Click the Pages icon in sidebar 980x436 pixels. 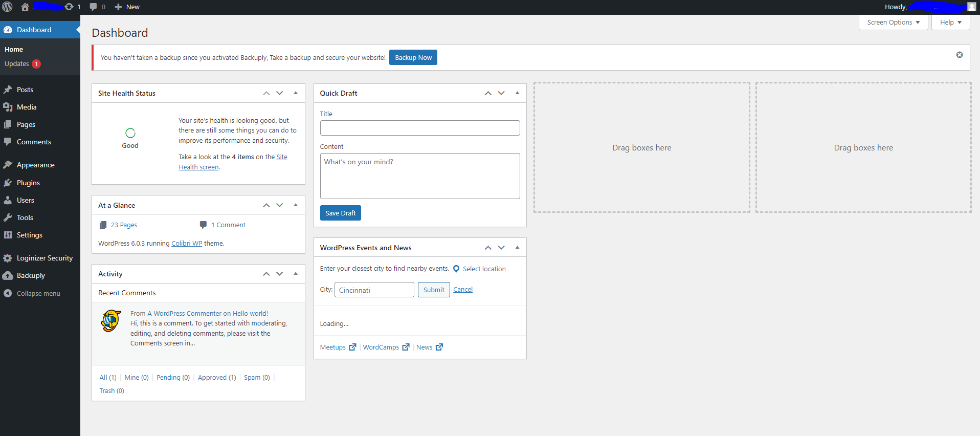[x=8, y=124]
